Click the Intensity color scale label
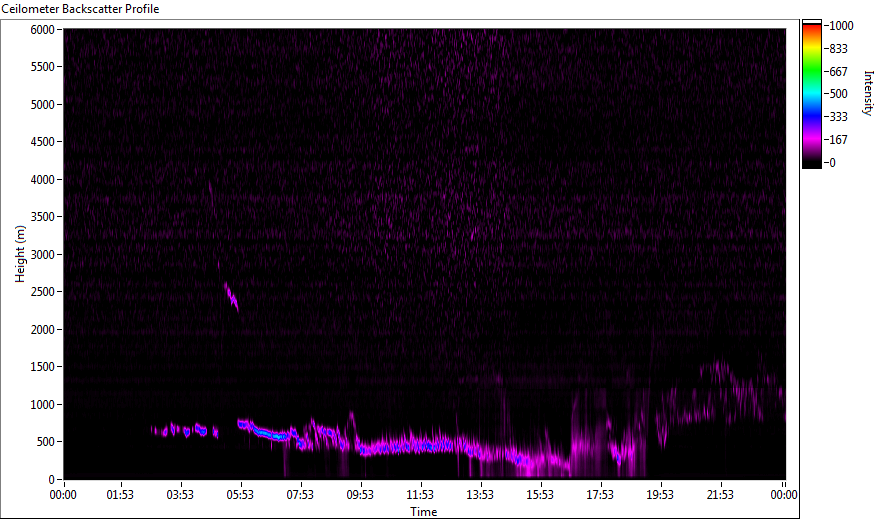 [868, 92]
